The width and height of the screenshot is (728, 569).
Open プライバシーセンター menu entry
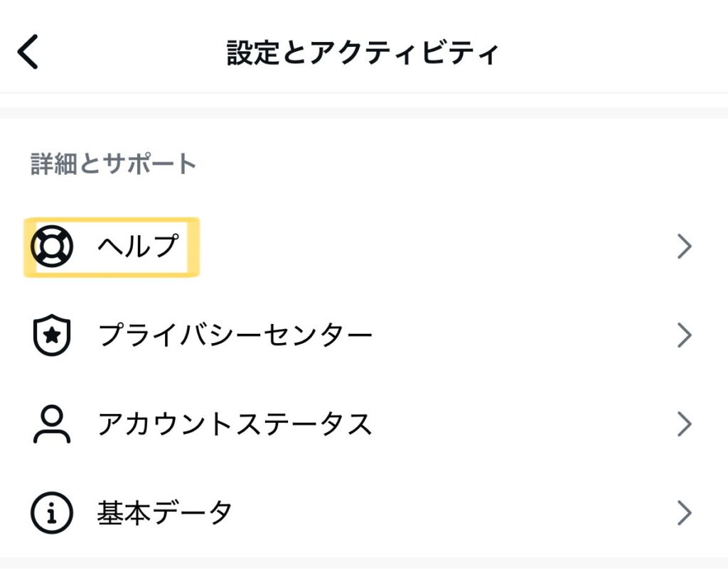pyautogui.click(x=235, y=335)
